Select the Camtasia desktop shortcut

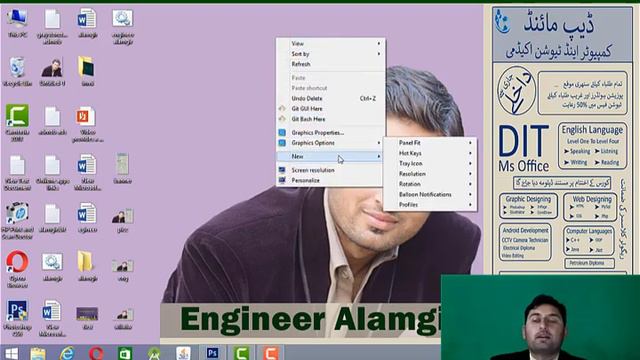[17, 123]
